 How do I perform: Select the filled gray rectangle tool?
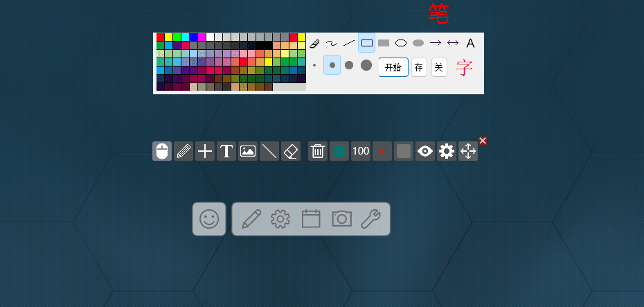coord(384,43)
